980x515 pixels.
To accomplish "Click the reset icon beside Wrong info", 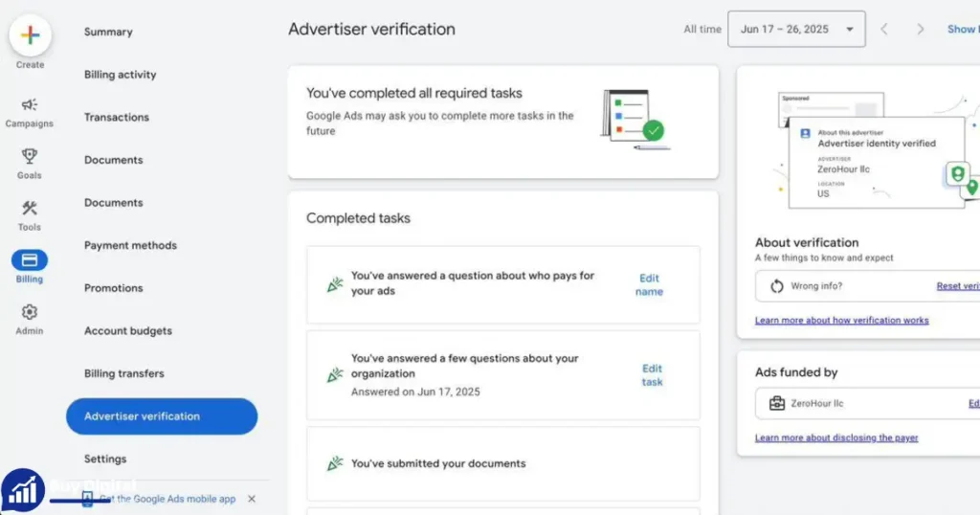I will (777, 286).
